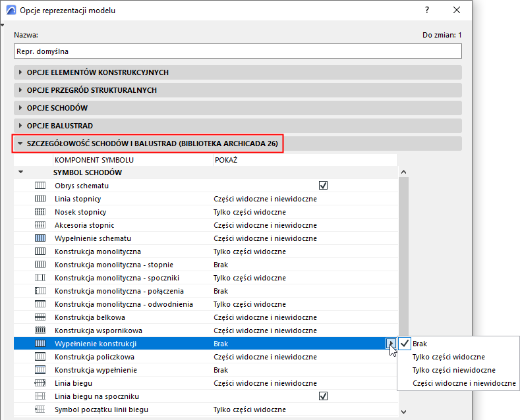The image size is (520, 420).
Task: Expand the Opcje balustrad section
Action: click(x=20, y=126)
